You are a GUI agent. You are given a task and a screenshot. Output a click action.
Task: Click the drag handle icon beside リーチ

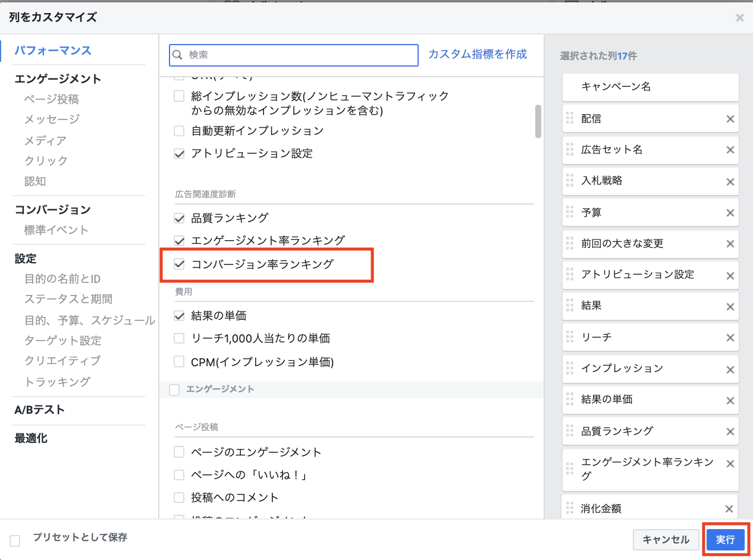569,337
